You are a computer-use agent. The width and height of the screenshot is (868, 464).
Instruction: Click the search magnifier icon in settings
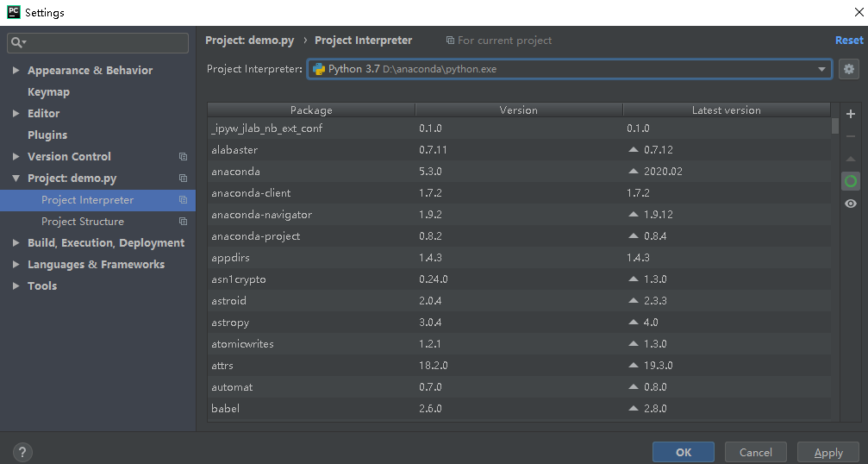click(18, 42)
